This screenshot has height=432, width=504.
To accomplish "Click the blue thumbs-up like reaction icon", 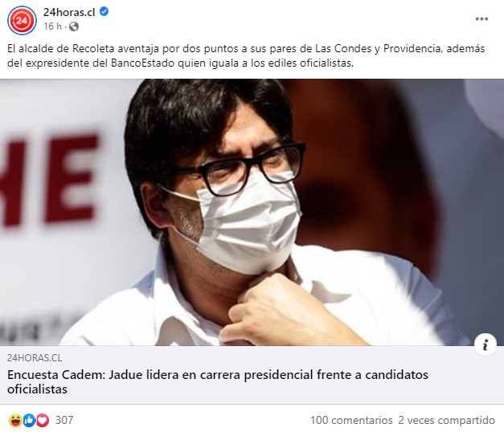I will coord(29,420).
